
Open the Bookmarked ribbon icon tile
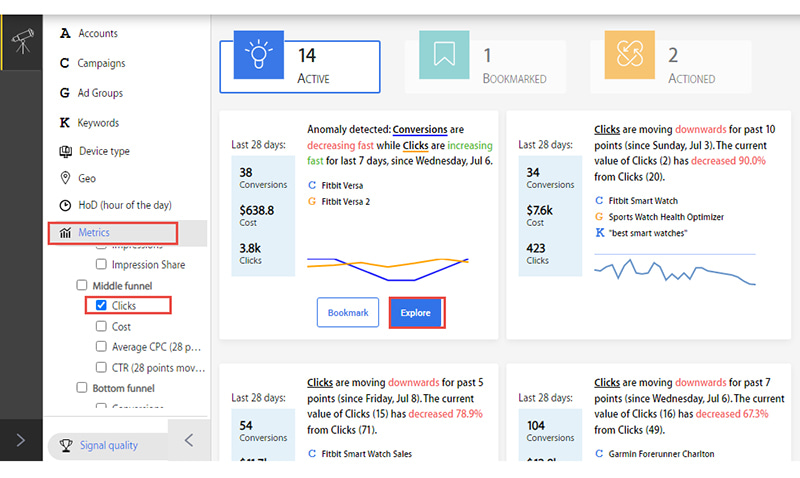444,55
